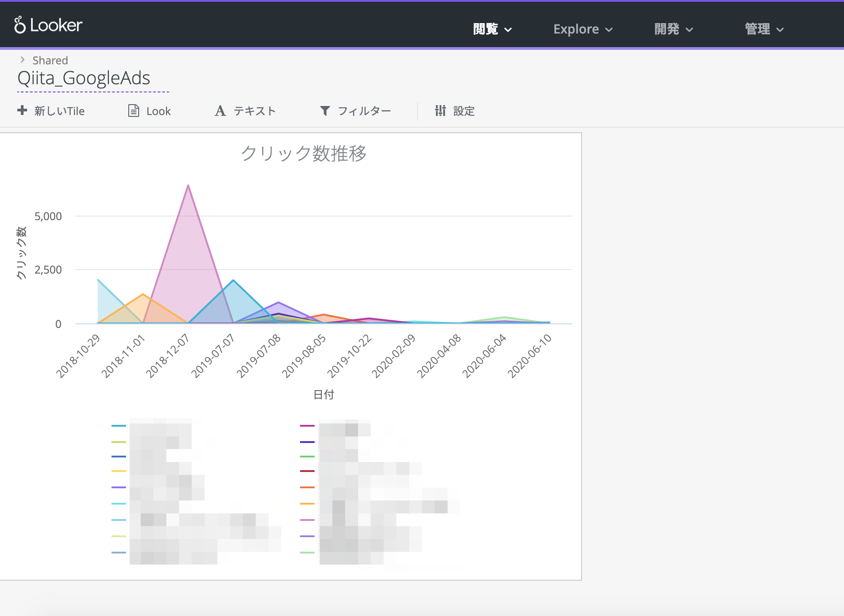The height and width of the screenshot is (616, 844).
Task: Add a Look to the dashboard
Action: coord(150,111)
